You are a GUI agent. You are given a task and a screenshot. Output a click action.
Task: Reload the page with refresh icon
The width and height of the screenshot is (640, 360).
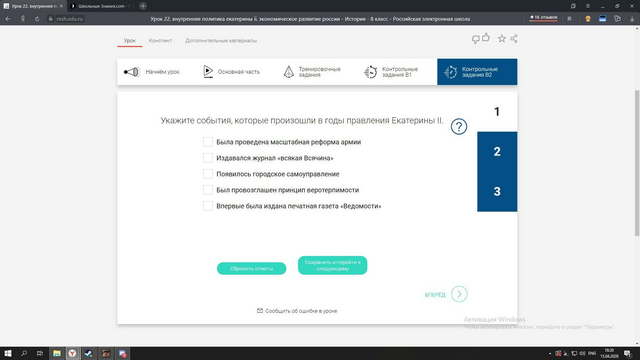37,19
